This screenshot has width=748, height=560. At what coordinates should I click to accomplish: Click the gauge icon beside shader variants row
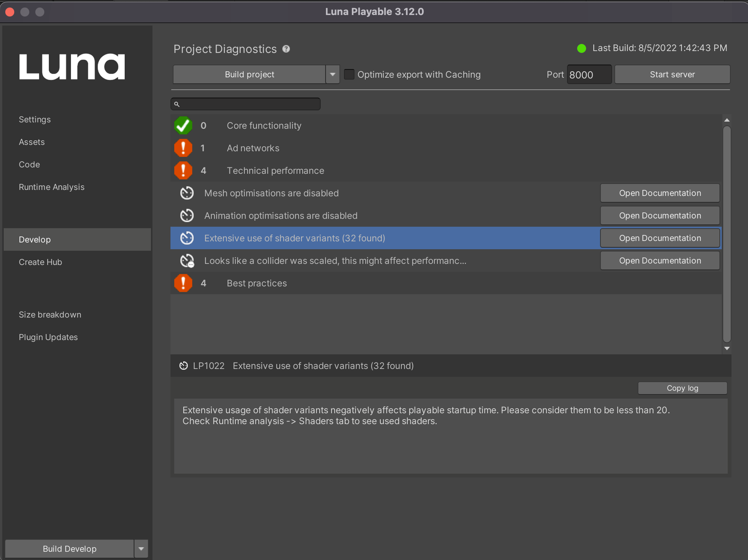tap(187, 238)
